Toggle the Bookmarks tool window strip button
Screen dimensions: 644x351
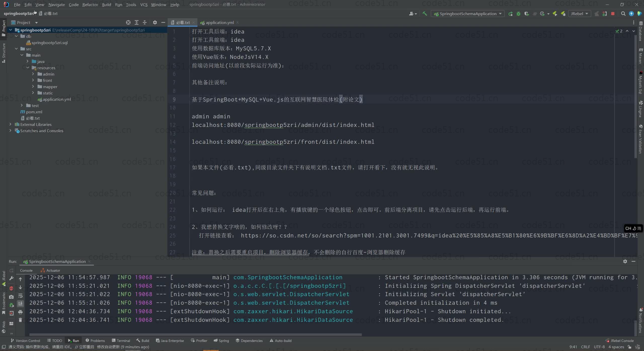(4, 303)
